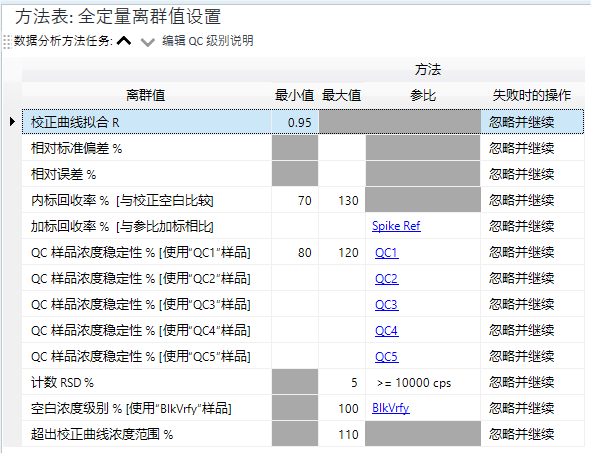Image resolution: width=591 pixels, height=454 pixels.
Task: Open failure action for 校正曲线拟合 R
Action: tap(532, 122)
